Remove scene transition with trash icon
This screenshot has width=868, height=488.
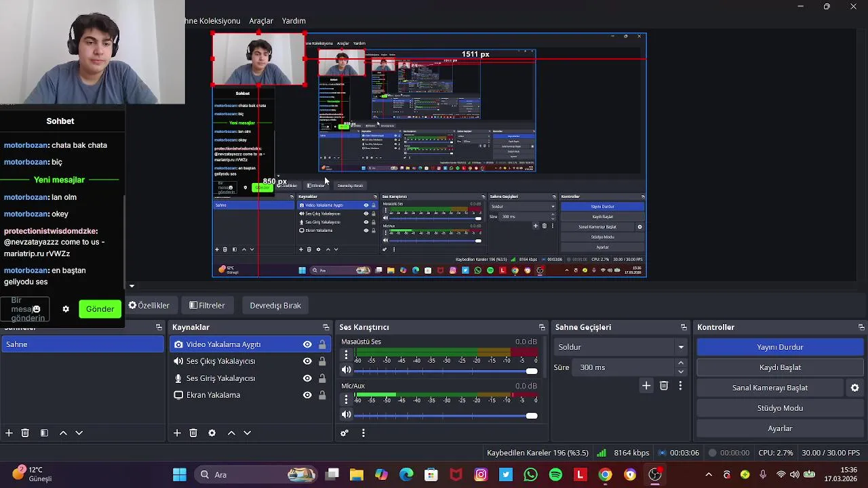(664, 386)
